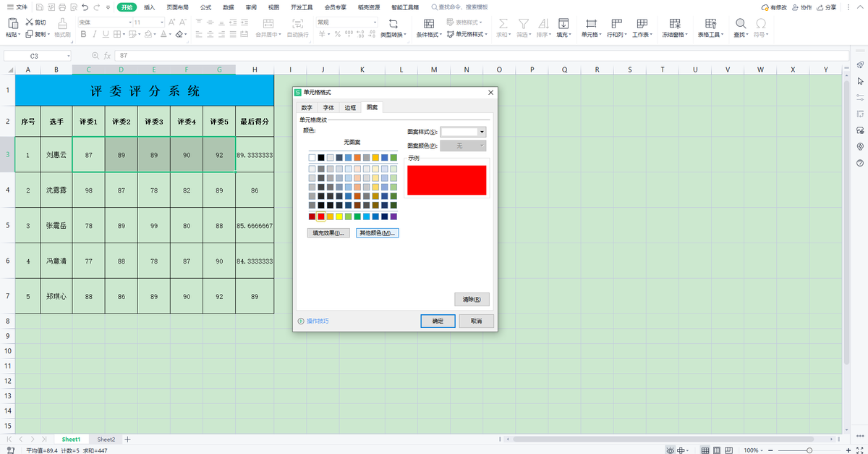Open the font size dropdown
Screen dimensions: 868x454
(x=161, y=22)
